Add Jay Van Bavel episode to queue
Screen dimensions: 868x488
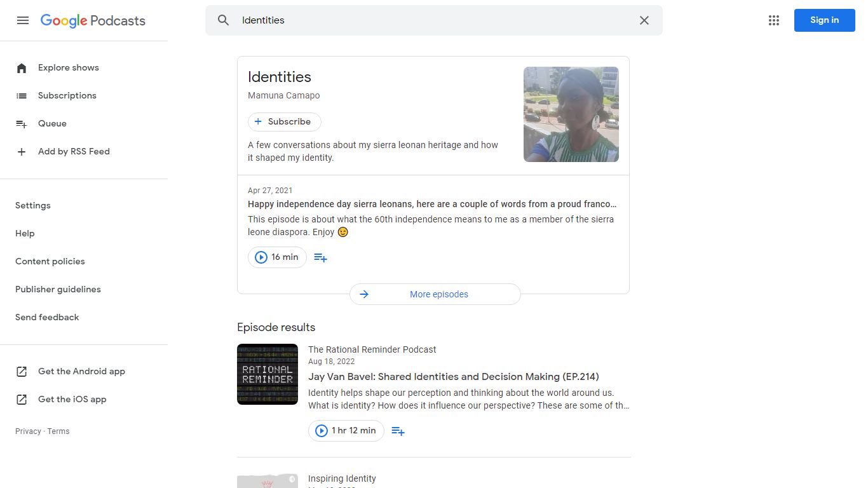(398, 431)
